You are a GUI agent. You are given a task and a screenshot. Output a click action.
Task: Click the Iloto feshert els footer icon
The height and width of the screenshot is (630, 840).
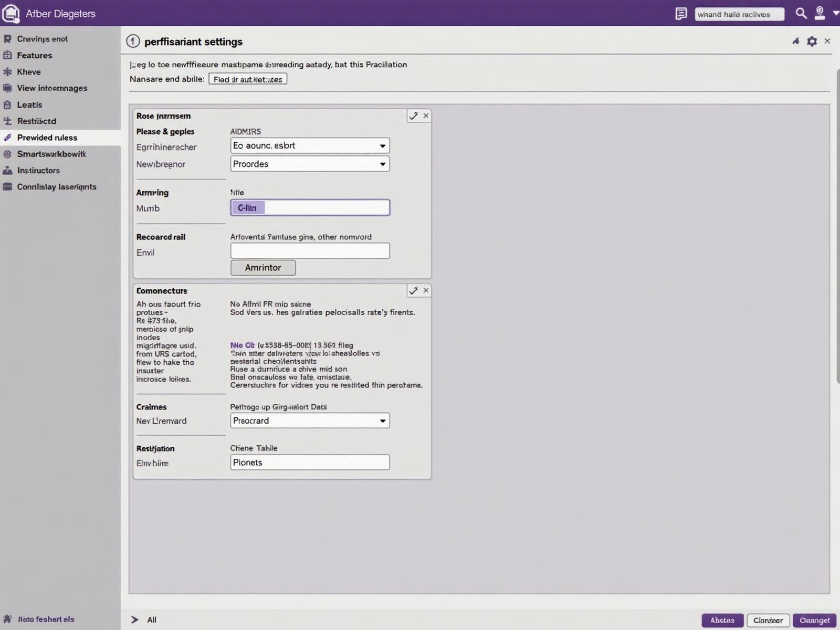(7, 619)
